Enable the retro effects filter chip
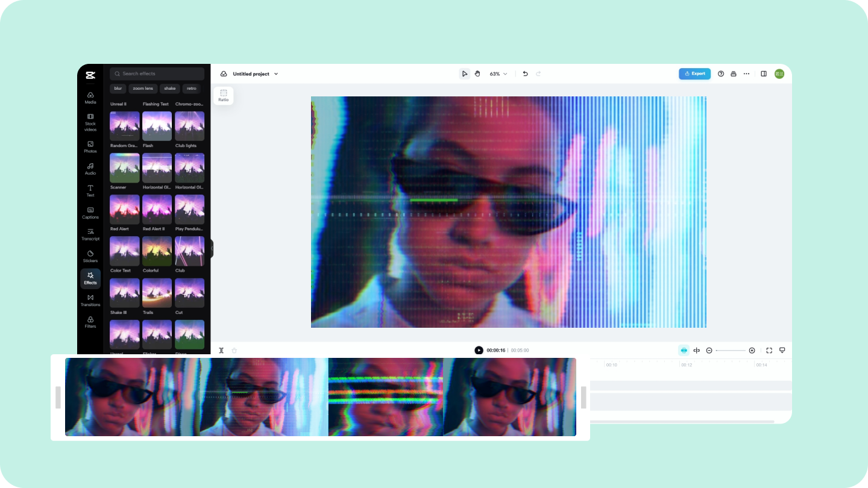This screenshot has height=488, width=868. tap(191, 89)
